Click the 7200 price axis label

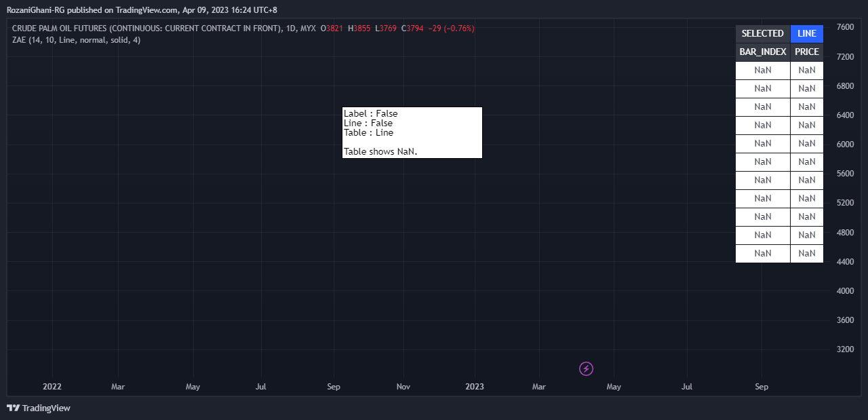point(846,56)
